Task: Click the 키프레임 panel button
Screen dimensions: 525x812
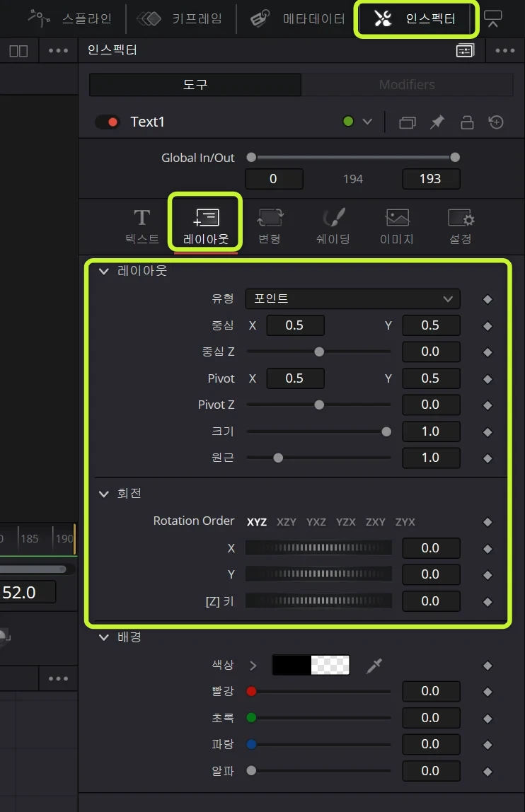Action: click(180, 19)
